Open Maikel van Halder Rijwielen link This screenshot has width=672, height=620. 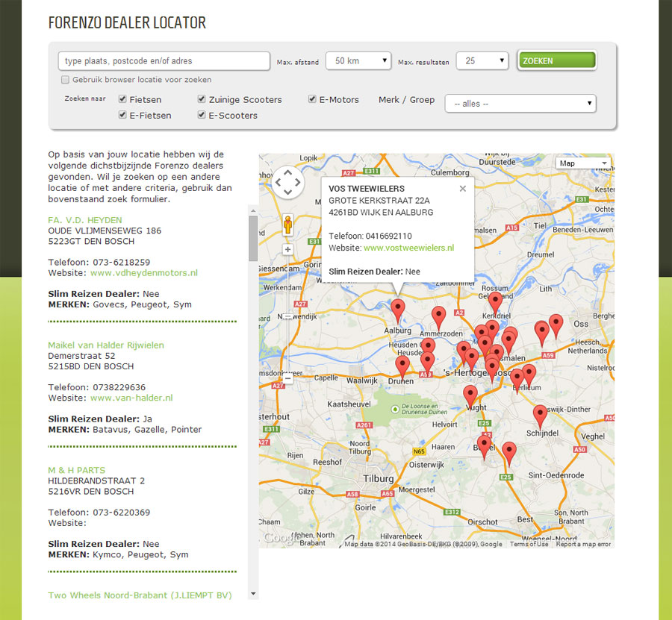(x=106, y=345)
